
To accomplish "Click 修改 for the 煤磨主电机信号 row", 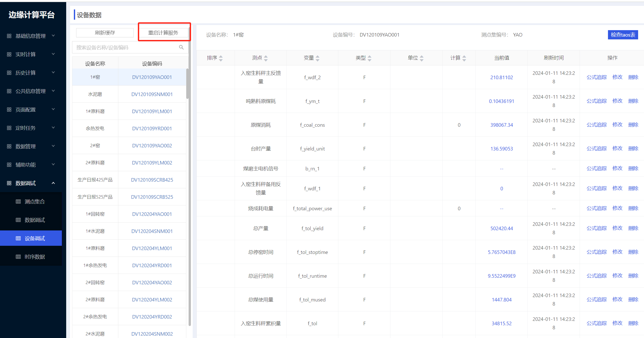I will [x=617, y=168].
